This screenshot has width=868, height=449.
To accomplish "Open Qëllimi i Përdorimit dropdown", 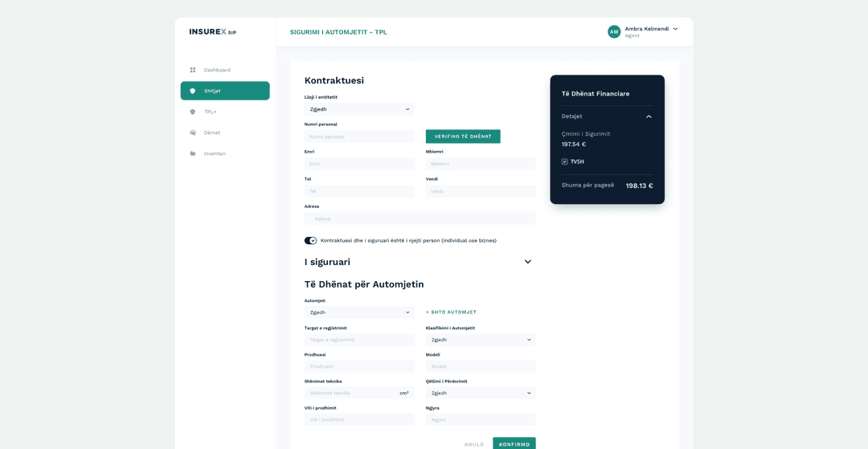I will [x=481, y=393].
